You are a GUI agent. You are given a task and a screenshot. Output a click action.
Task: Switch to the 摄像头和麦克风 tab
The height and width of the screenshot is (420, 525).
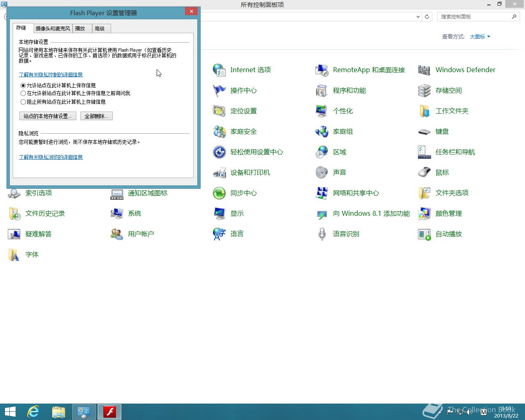pos(53,28)
